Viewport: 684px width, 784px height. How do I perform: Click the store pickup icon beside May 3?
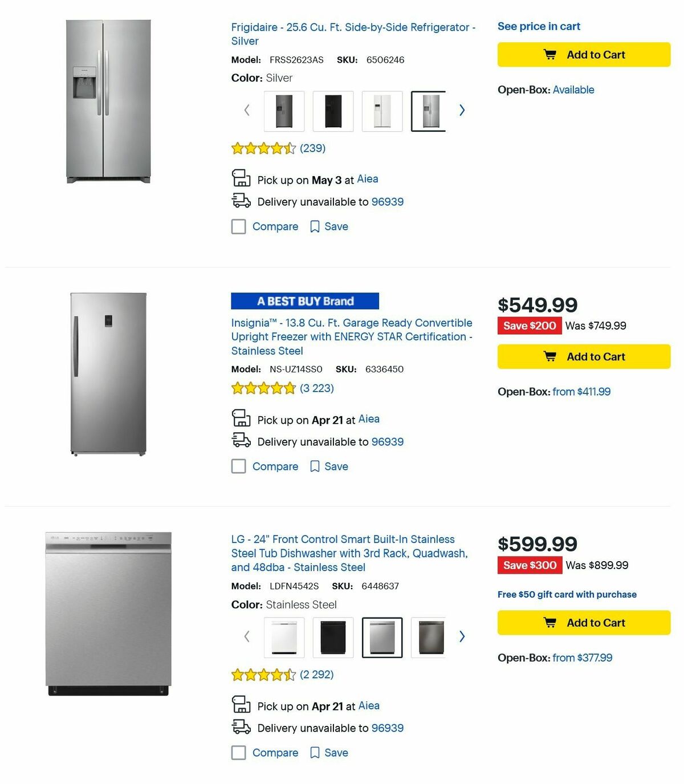coord(242,179)
